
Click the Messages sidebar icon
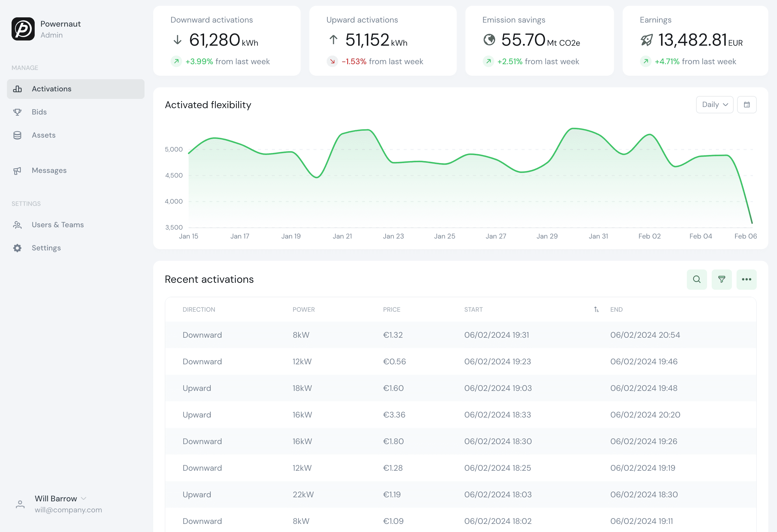pos(17,171)
